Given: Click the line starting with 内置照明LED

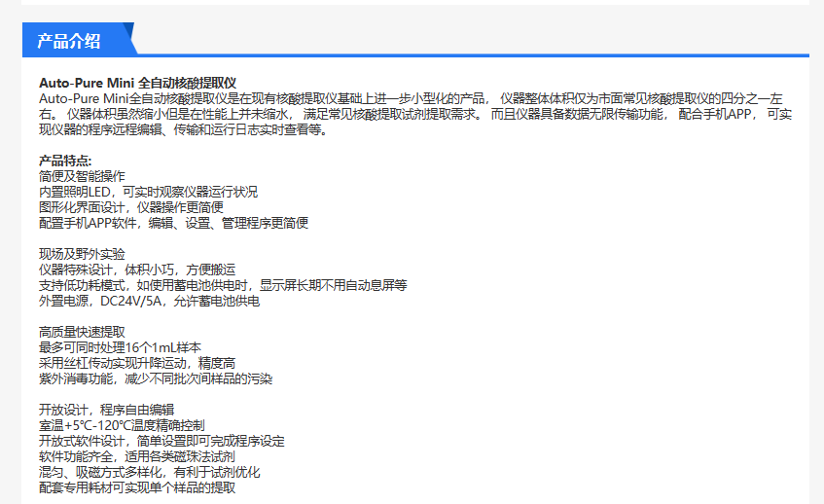Looking at the screenshot, I should click(x=148, y=192).
